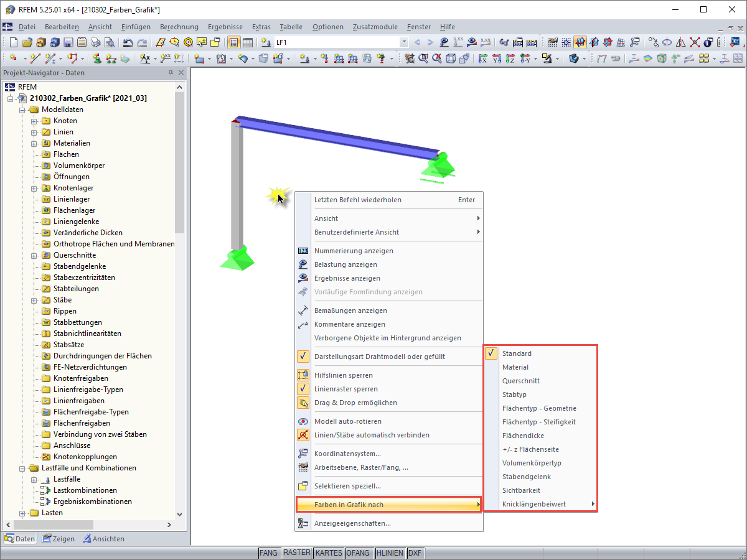The image size is (747, 560).
Task: Go to next load case arrow
Action: (x=430, y=42)
